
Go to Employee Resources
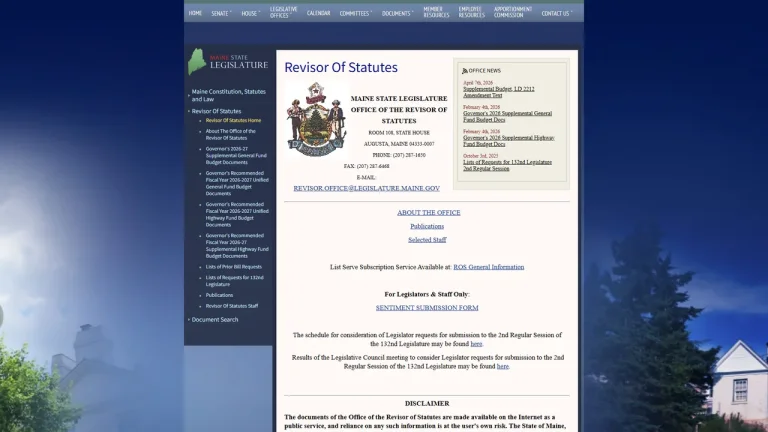pyautogui.click(x=471, y=12)
